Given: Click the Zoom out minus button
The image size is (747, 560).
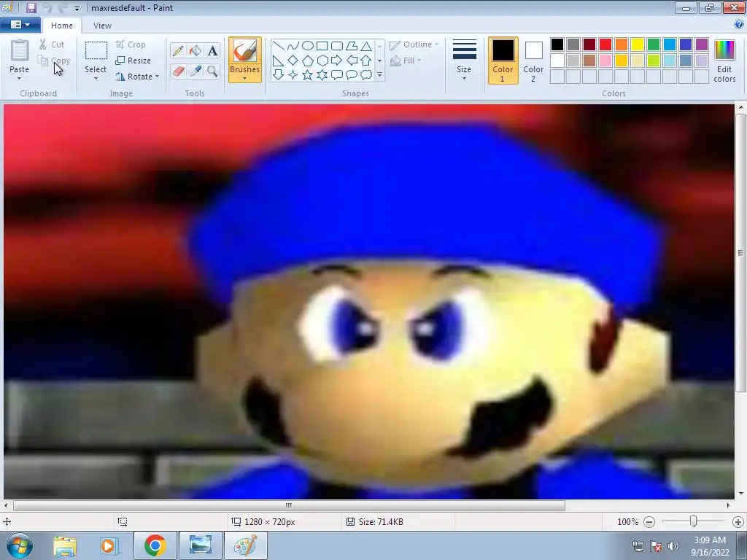Looking at the screenshot, I should click(x=649, y=522).
